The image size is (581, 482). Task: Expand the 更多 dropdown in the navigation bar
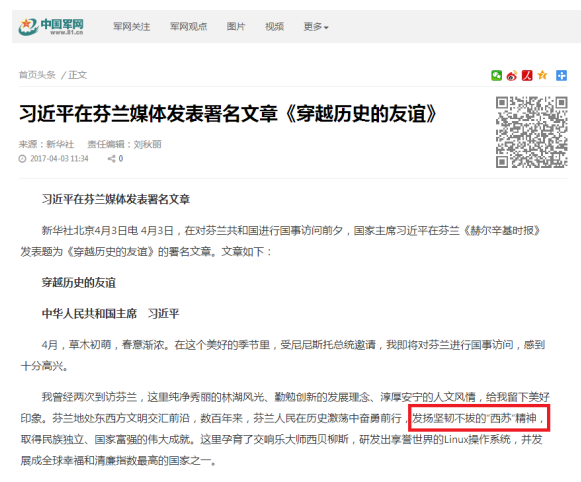click(x=316, y=27)
